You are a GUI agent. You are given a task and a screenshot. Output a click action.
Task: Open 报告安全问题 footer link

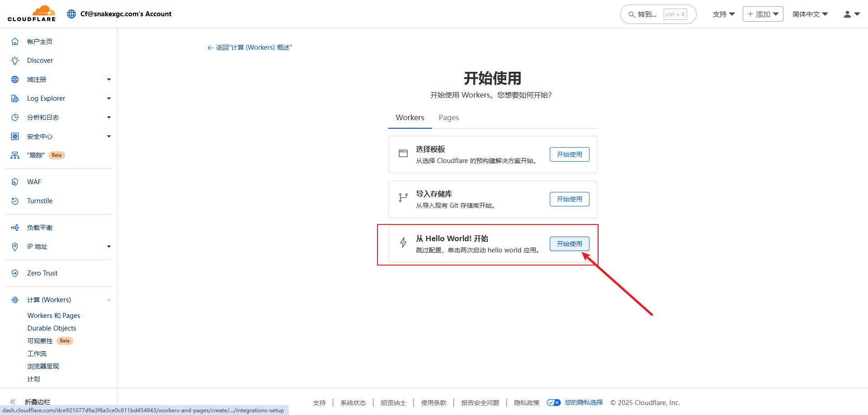480,403
